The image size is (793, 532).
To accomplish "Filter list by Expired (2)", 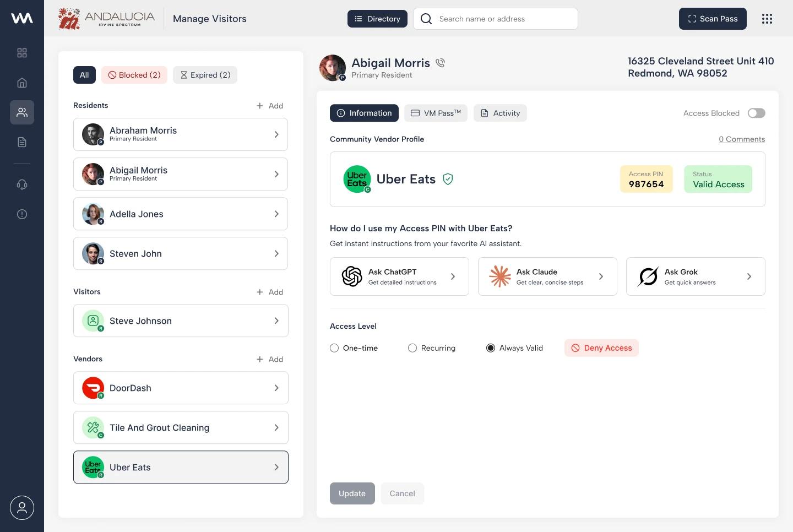I will (x=205, y=75).
